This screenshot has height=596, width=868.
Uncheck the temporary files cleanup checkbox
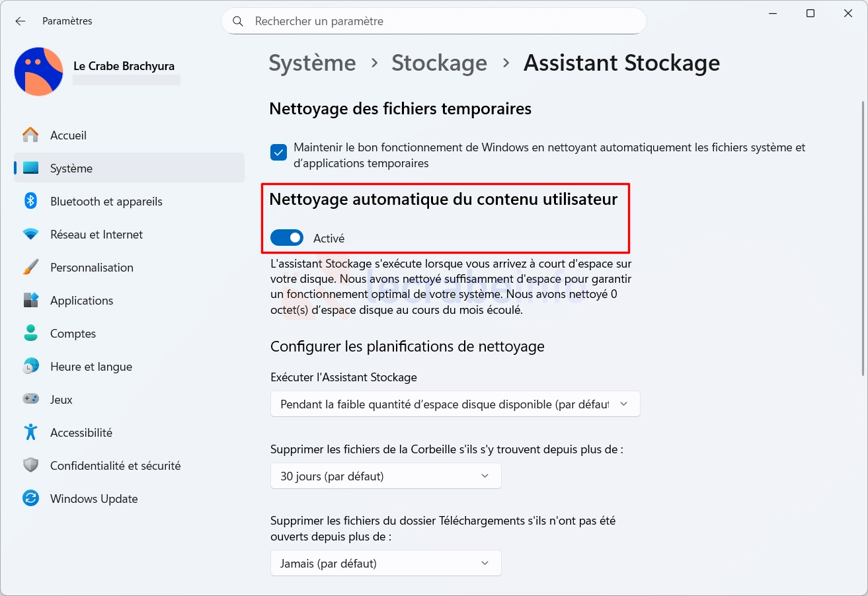pos(278,153)
